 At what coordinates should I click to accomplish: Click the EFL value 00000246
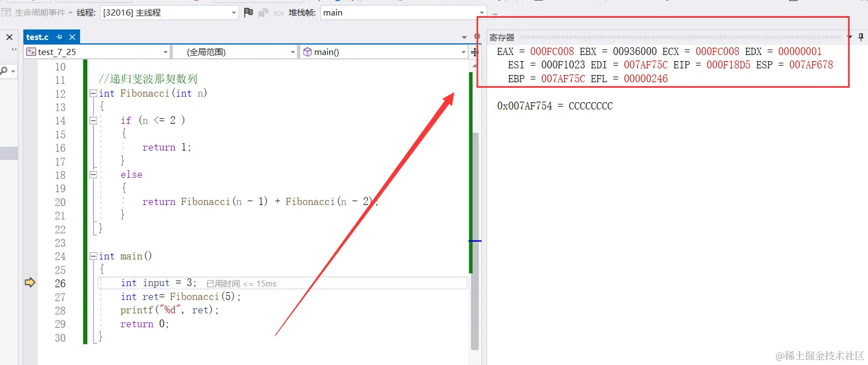point(646,79)
